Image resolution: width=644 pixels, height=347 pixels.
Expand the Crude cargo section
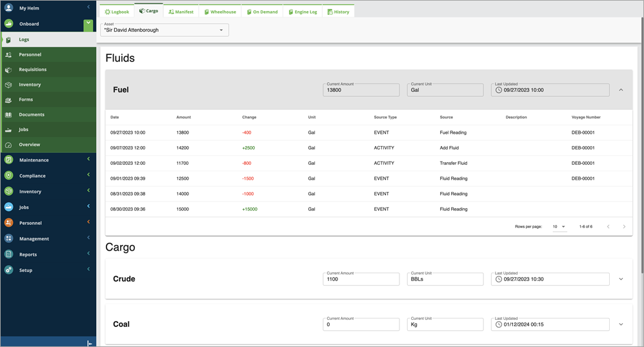point(621,279)
